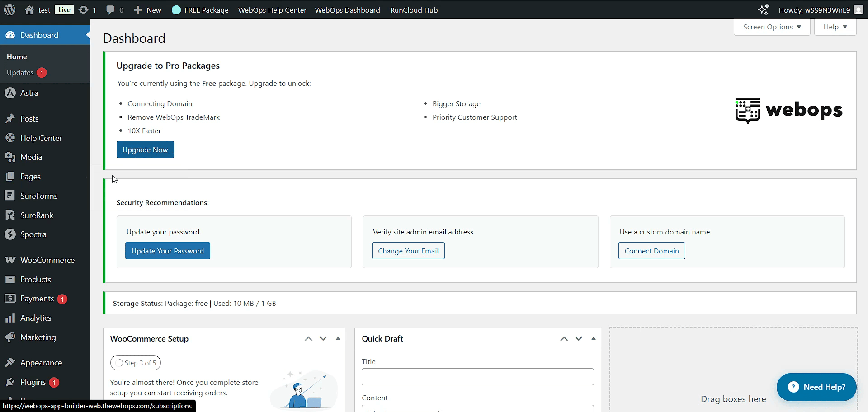Move Quick Draft box down
868x412 pixels.
[579, 338]
